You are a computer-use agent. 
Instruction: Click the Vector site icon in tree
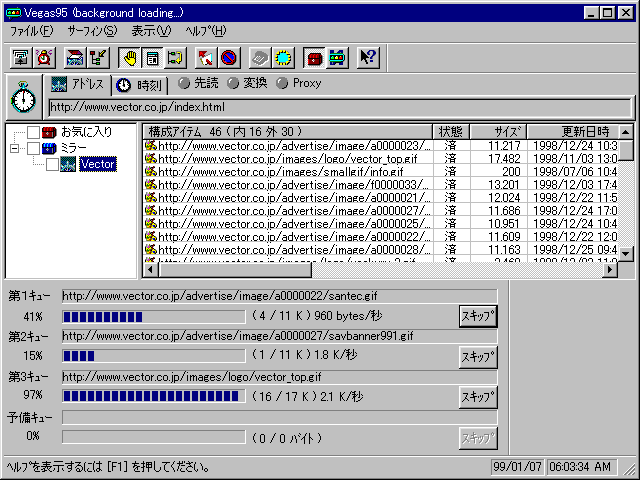pyautogui.click(x=68, y=164)
